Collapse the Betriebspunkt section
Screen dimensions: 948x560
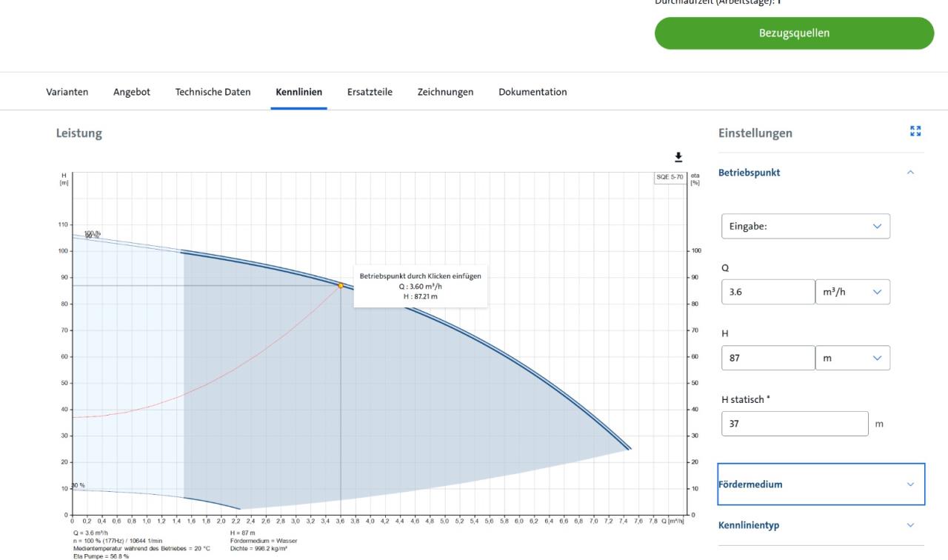(910, 173)
